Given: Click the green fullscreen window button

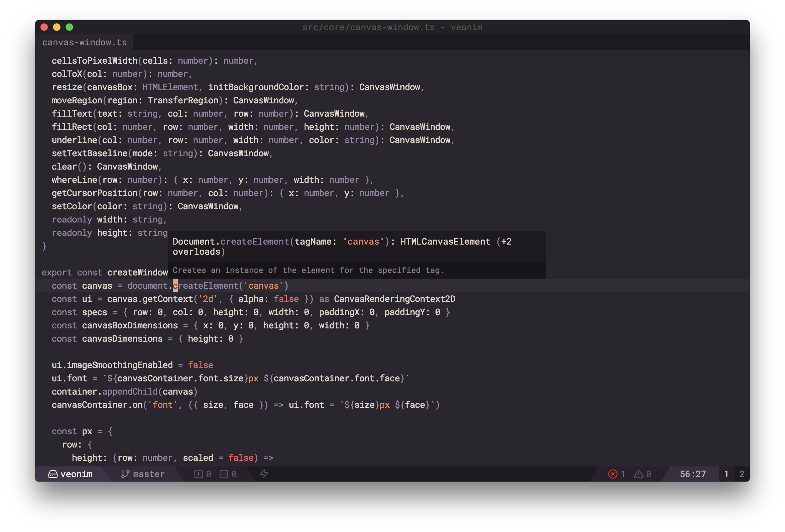Looking at the screenshot, I should (69, 27).
